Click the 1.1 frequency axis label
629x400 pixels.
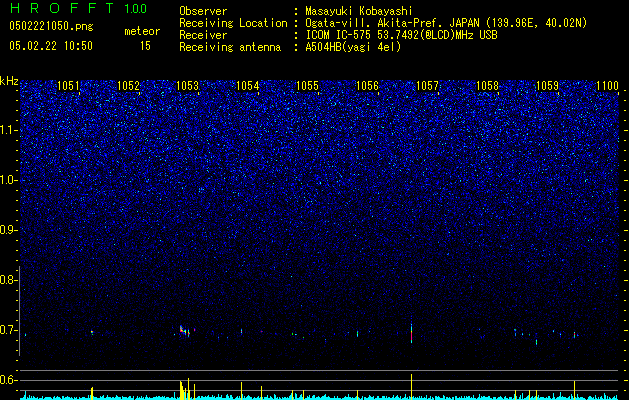click(7, 130)
